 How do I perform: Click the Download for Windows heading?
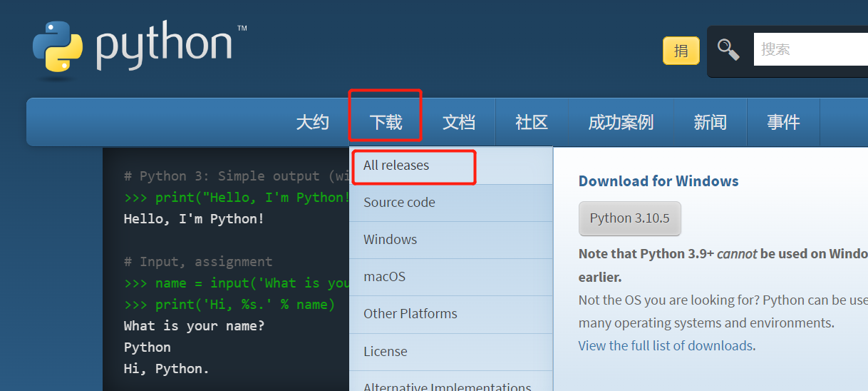coord(658,181)
